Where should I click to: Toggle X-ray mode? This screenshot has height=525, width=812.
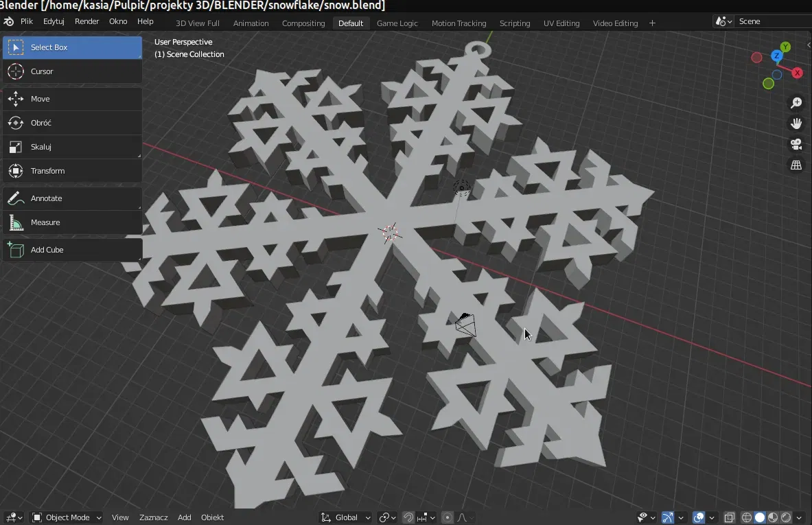tap(729, 517)
